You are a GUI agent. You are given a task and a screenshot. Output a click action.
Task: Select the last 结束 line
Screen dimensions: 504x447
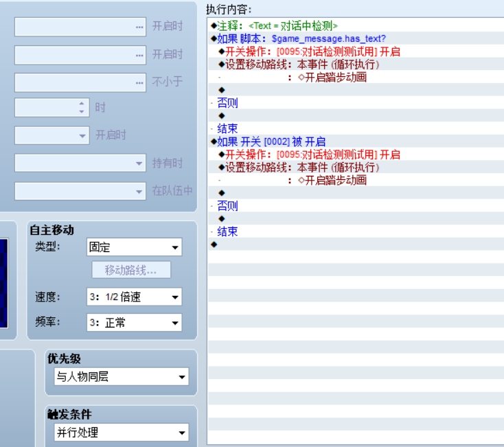356,231
